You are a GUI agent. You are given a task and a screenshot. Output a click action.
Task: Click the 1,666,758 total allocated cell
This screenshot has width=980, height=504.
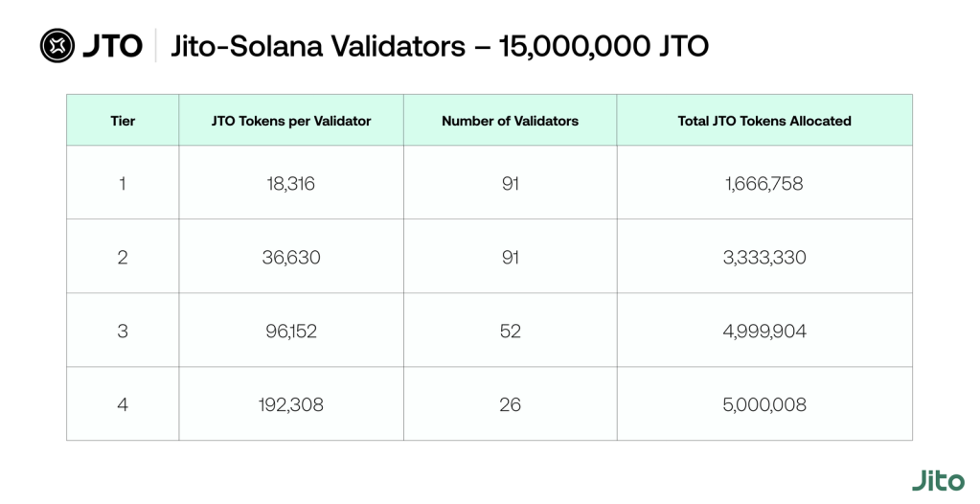tap(764, 183)
